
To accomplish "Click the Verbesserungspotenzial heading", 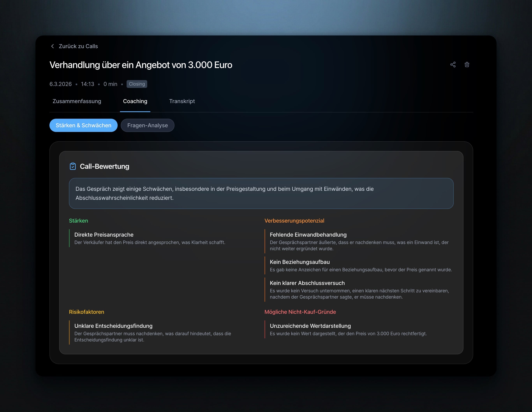I will pos(294,221).
